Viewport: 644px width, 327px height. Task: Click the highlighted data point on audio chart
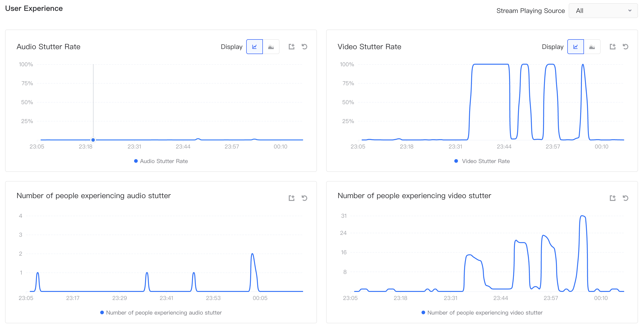(93, 140)
